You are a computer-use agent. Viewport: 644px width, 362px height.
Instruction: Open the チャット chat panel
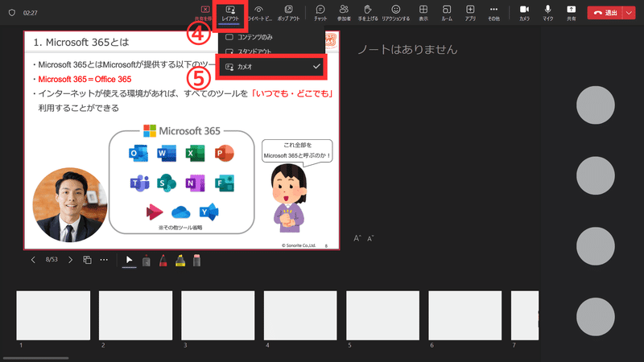pyautogui.click(x=320, y=13)
